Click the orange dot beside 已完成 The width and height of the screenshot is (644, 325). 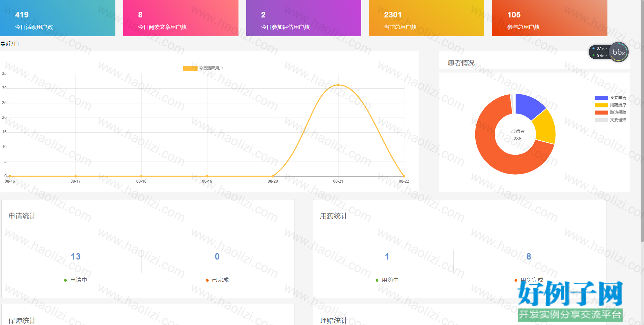[207, 280]
